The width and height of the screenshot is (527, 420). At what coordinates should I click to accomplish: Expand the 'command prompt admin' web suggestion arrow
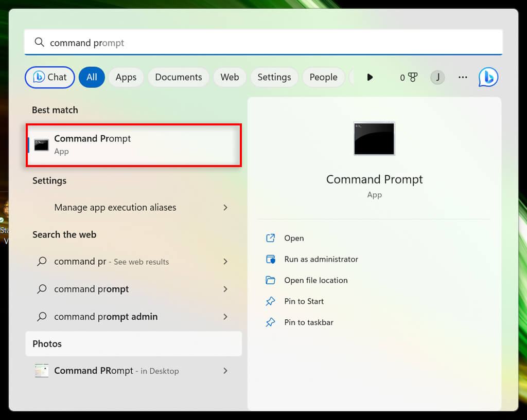pos(225,317)
